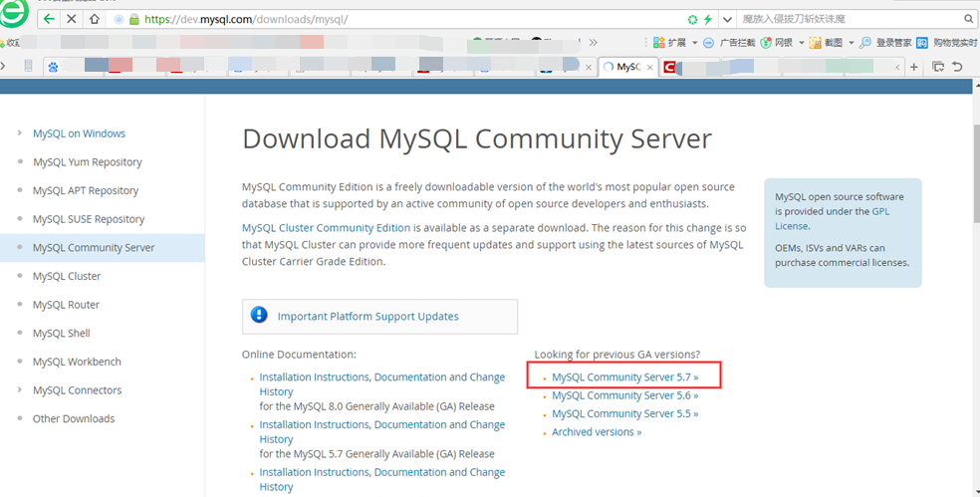
Task: Open the browser home page icon
Action: 95,19
